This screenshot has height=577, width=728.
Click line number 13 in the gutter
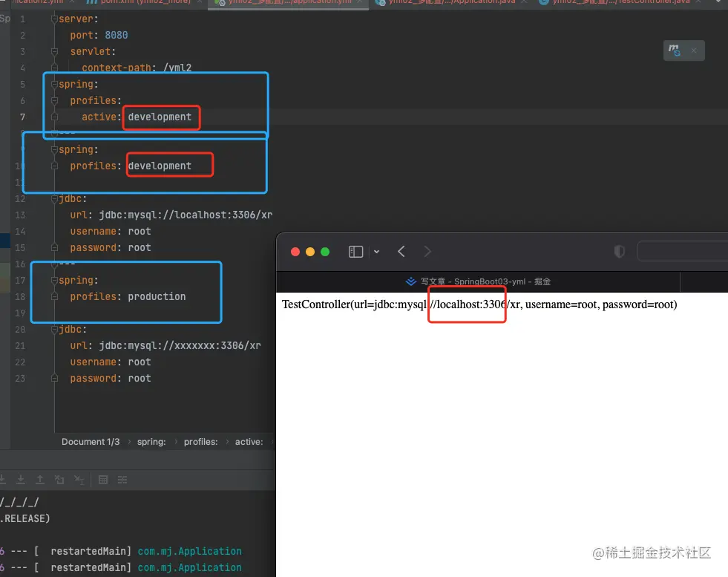(x=20, y=215)
